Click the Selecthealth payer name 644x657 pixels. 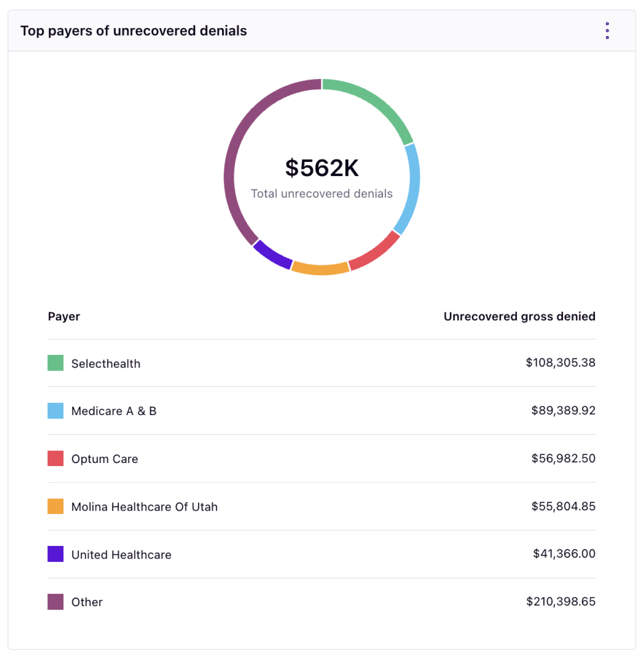[x=106, y=363]
